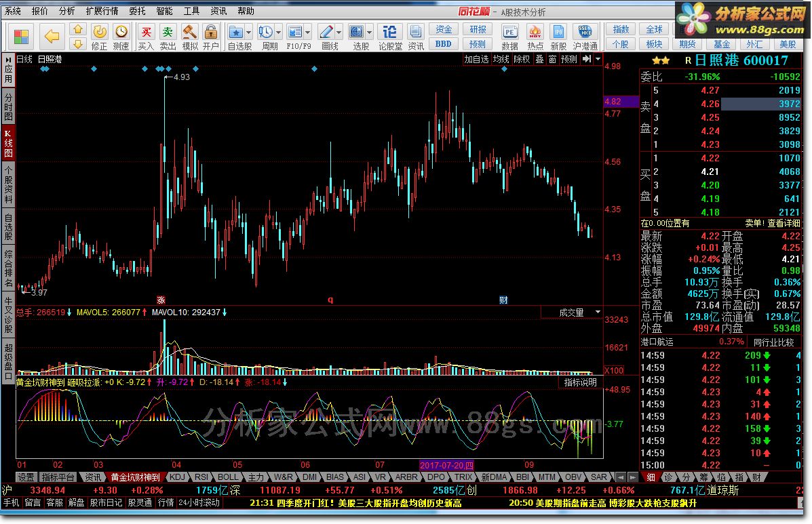Open the 沪港通 SSE HKE icon
Image resolution: width=812 pixels, height=524 pixels.
click(585, 32)
